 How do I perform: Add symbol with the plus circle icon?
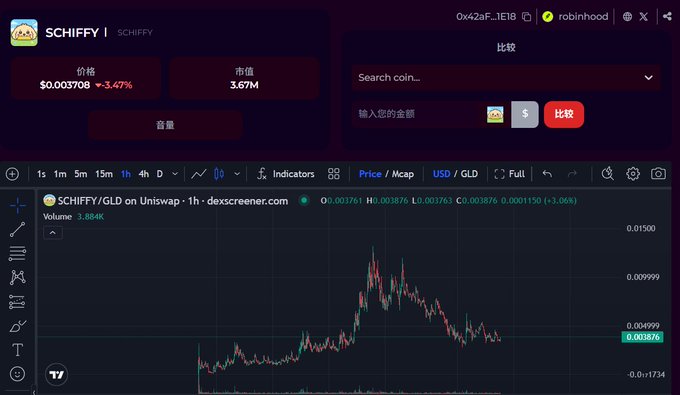pyautogui.click(x=12, y=174)
